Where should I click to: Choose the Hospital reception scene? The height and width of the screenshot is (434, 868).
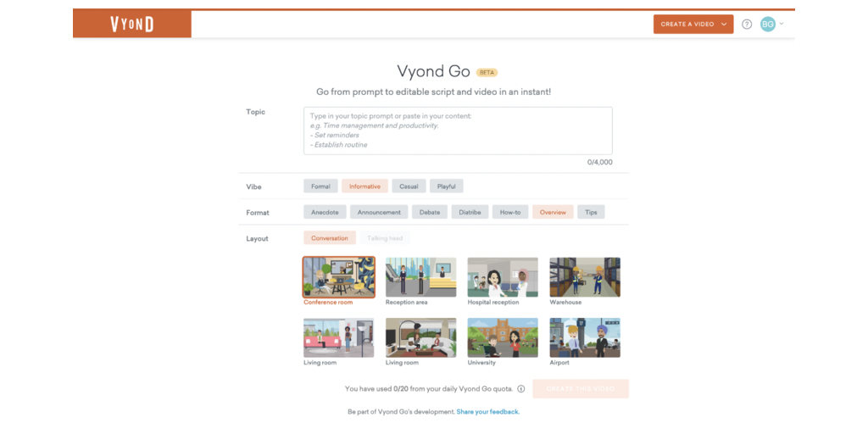pyautogui.click(x=503, y=277)
